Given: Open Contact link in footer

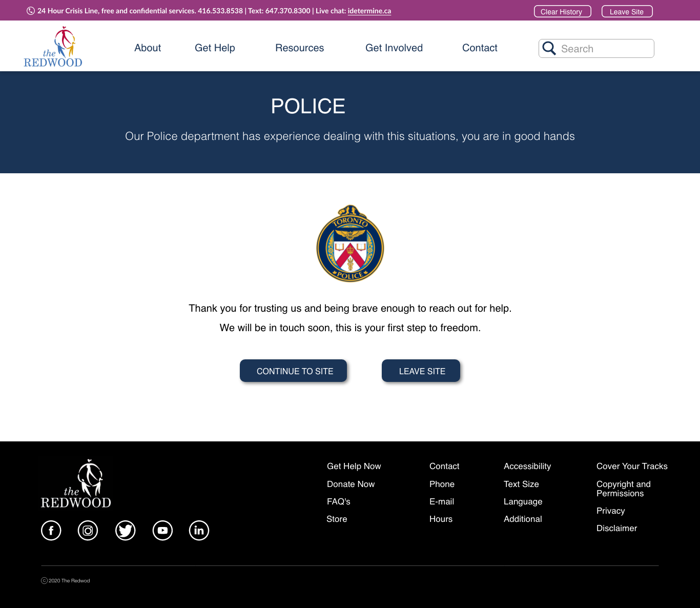Looking at the screenshot, I should (x=444, y=466).
